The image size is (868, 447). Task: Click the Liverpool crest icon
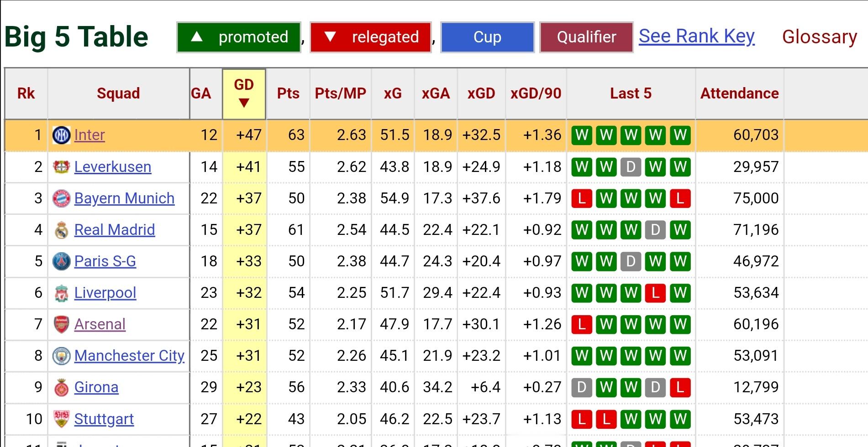point(61,293)
